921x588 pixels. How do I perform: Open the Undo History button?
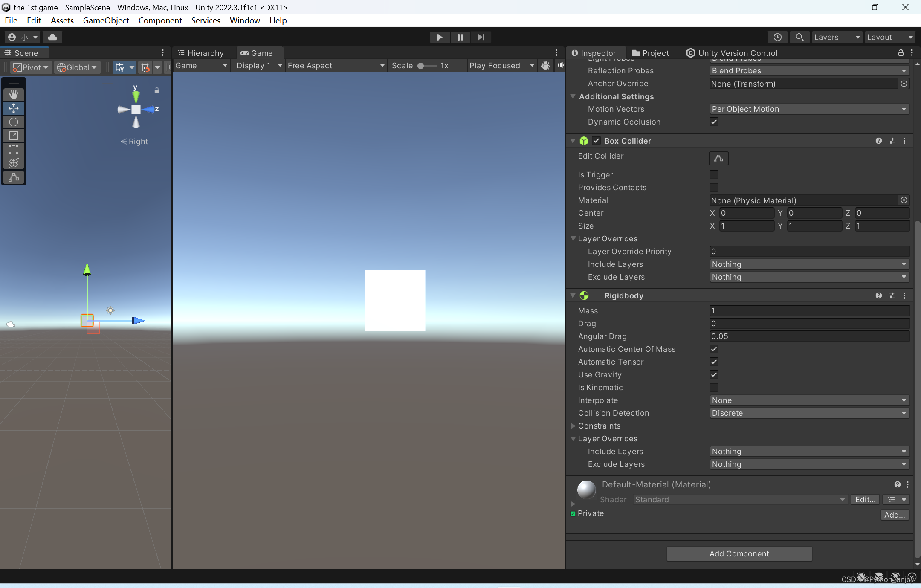tap(778, 37)
